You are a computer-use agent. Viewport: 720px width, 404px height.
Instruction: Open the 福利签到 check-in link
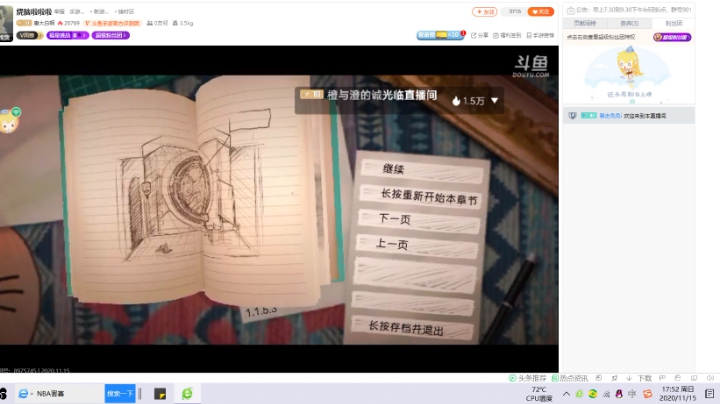(x=507, y=35)
